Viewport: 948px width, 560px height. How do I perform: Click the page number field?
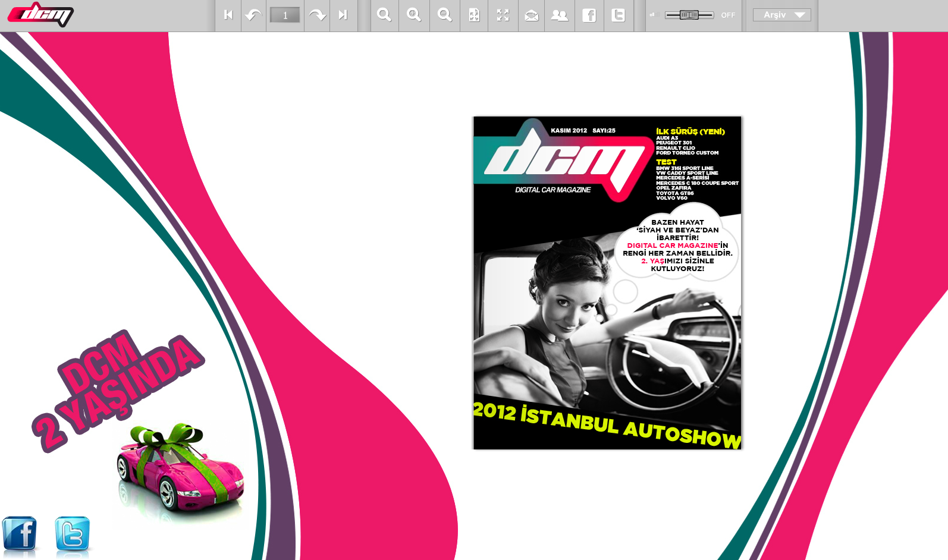click(285, 15)
